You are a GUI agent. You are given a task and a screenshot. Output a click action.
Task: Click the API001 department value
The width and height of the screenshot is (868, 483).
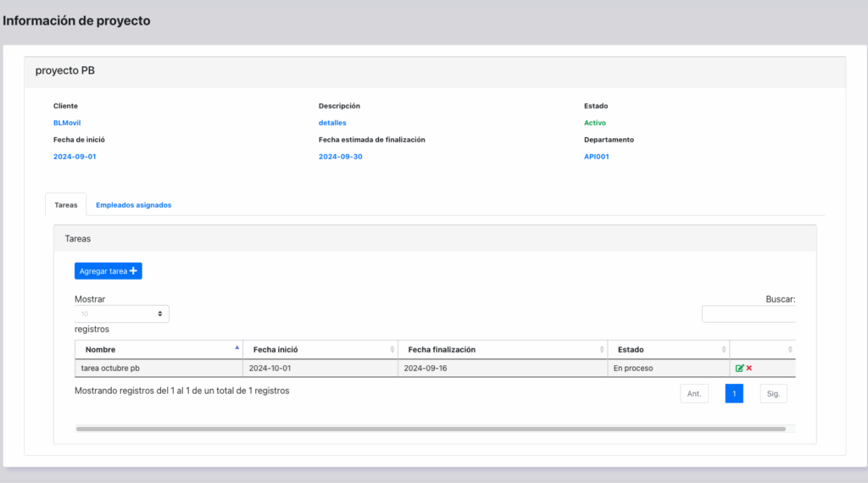(596, 157)
